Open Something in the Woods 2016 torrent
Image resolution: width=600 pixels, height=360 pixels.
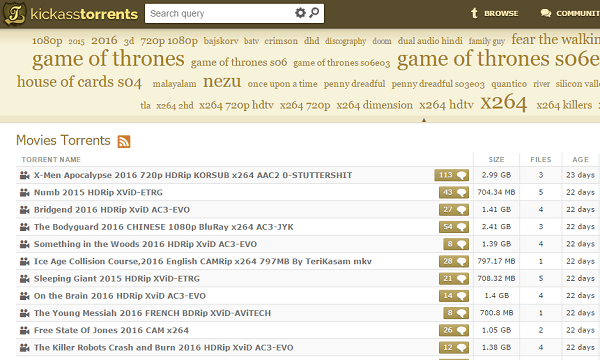[145, 244]
